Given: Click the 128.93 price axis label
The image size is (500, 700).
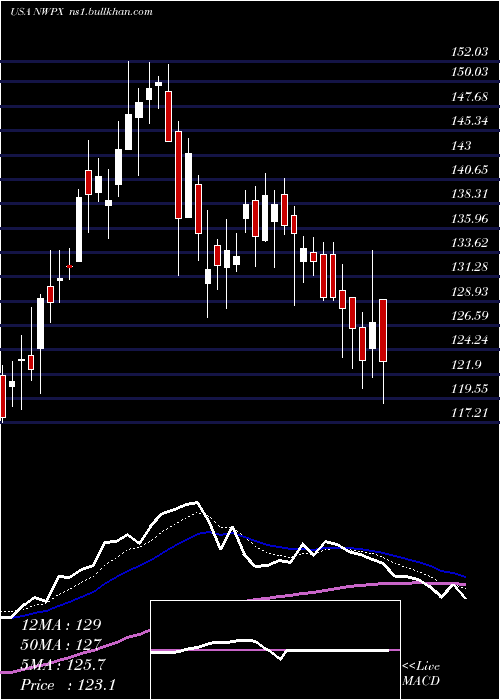Looking at the screenshot, I should pos(469,292).
